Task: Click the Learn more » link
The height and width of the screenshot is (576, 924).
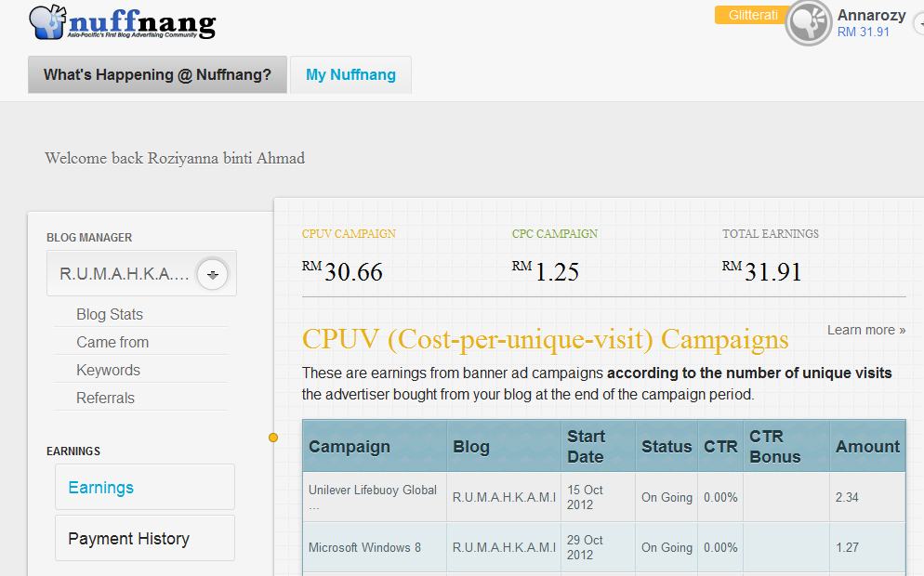Action: pyautogui.click(x=866, y=330)
